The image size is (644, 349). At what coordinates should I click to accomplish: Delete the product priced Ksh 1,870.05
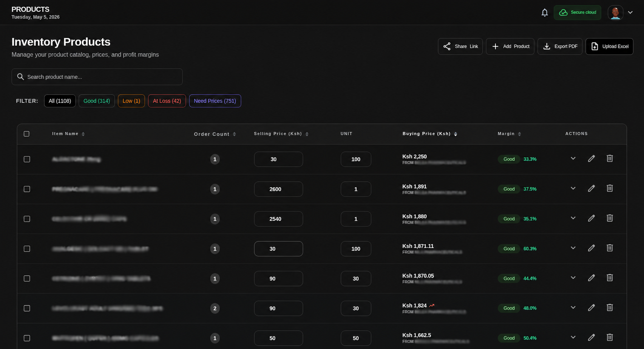[610, 278]
